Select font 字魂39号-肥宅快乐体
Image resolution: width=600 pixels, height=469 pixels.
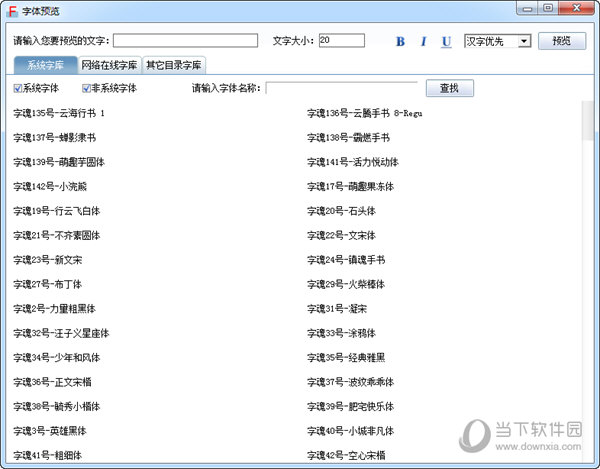point(351,407)
